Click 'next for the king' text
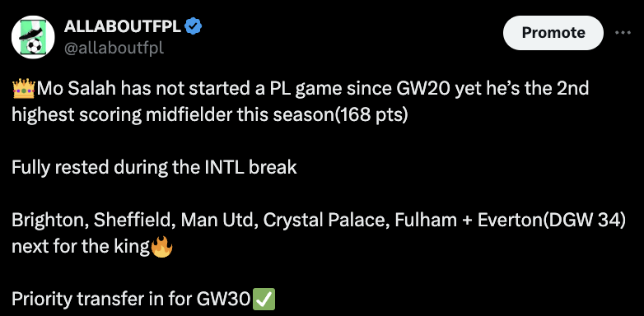Screen dimensions: 644x316 pyautogui.click(x=81, y=247)
